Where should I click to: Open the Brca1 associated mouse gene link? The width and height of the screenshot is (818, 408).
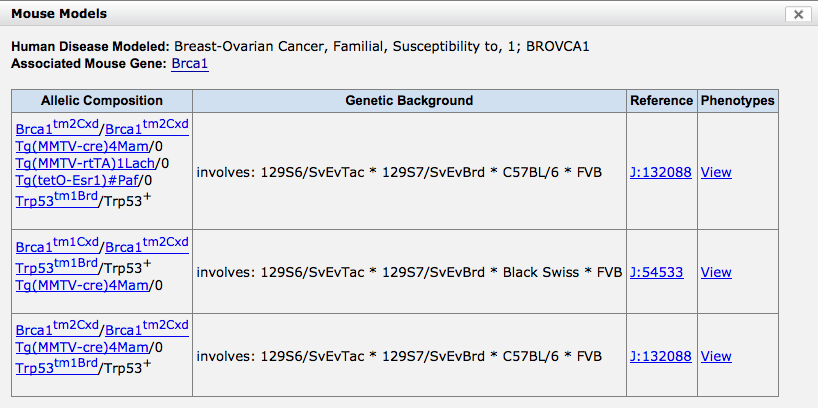(190, 64)
